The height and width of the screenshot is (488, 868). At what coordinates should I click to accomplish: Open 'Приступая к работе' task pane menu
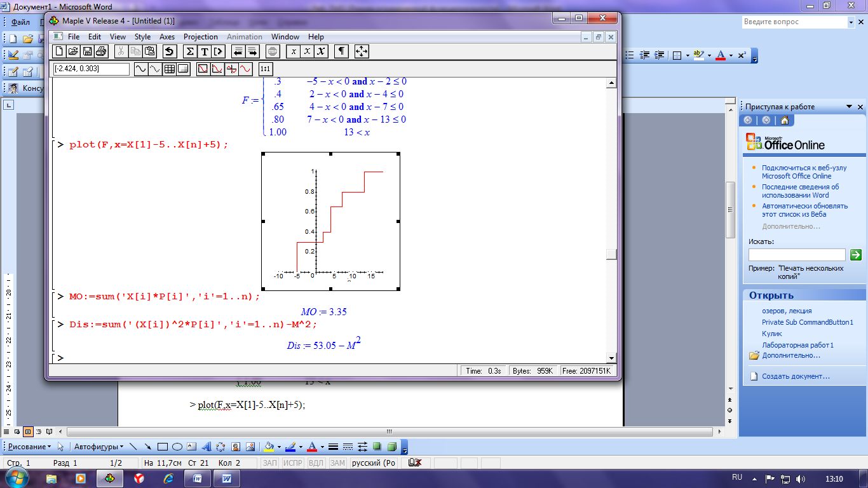pos(849,107)
